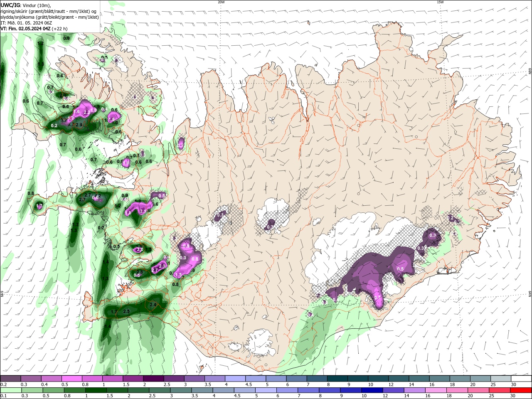The height and width of the screenshot is (399, 532).
Task: Click the violet 12 swatch, lower legend row
Action: [x=393, y=390]
